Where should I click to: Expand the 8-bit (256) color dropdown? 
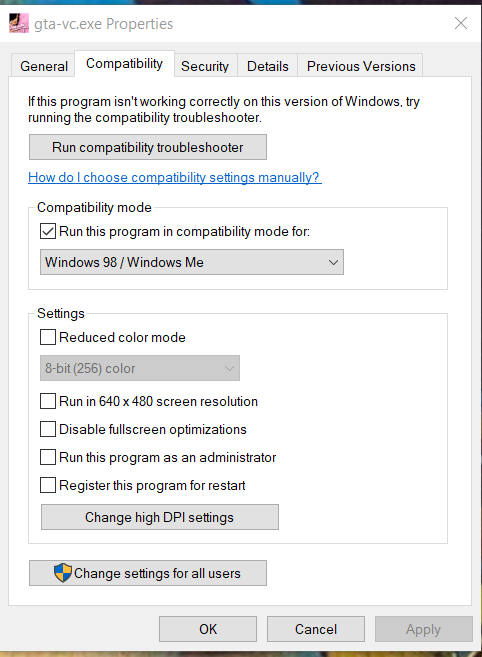click(x=140, y=368)
